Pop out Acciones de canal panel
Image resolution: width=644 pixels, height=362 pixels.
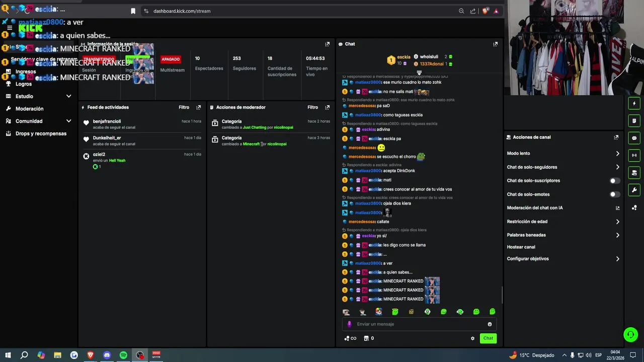pyautogui.click(x=616, y=137)
